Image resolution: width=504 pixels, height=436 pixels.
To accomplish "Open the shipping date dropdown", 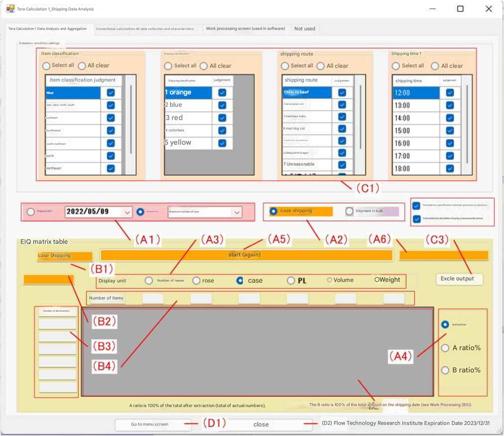I will [x=127, y=213].
